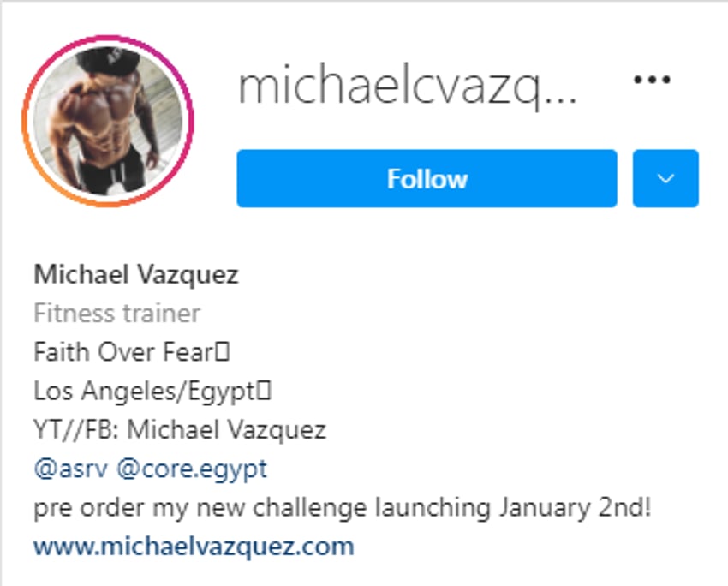Click the white chevron arrow icon
Screen dimensions: 728x586
(665, 179)
